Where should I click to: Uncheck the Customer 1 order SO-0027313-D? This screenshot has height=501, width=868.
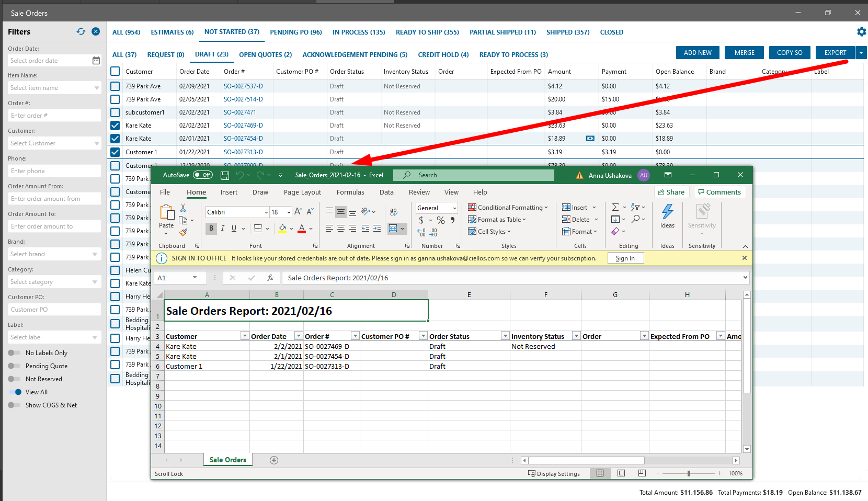[x=115, y=152]
